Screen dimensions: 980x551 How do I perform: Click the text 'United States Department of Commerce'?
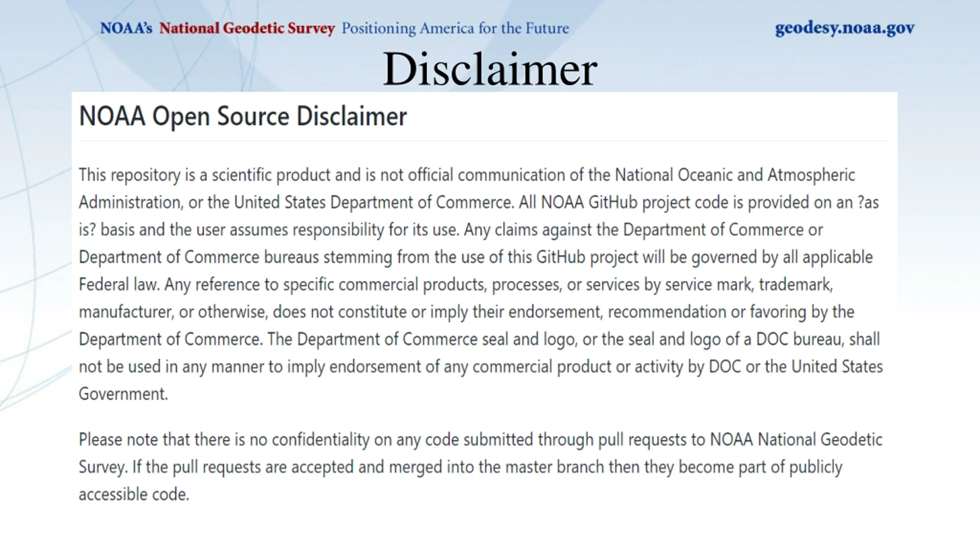tap(372, 203)
